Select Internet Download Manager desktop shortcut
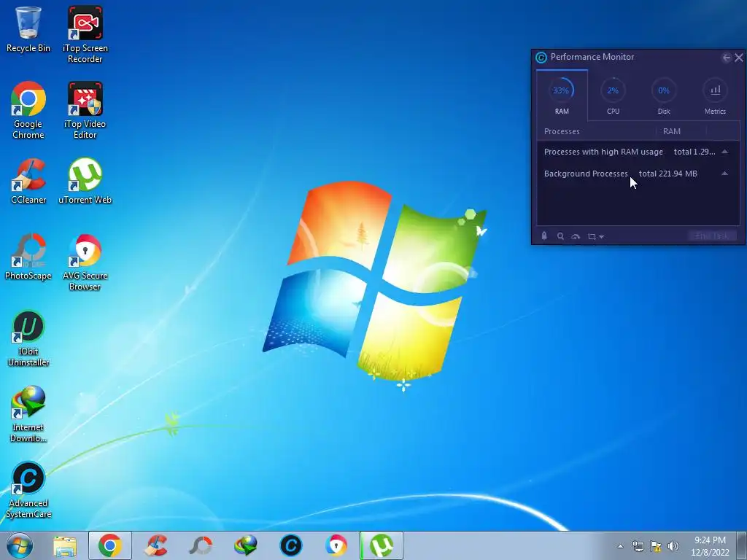 pyautogui.click(x=28, y=414)
